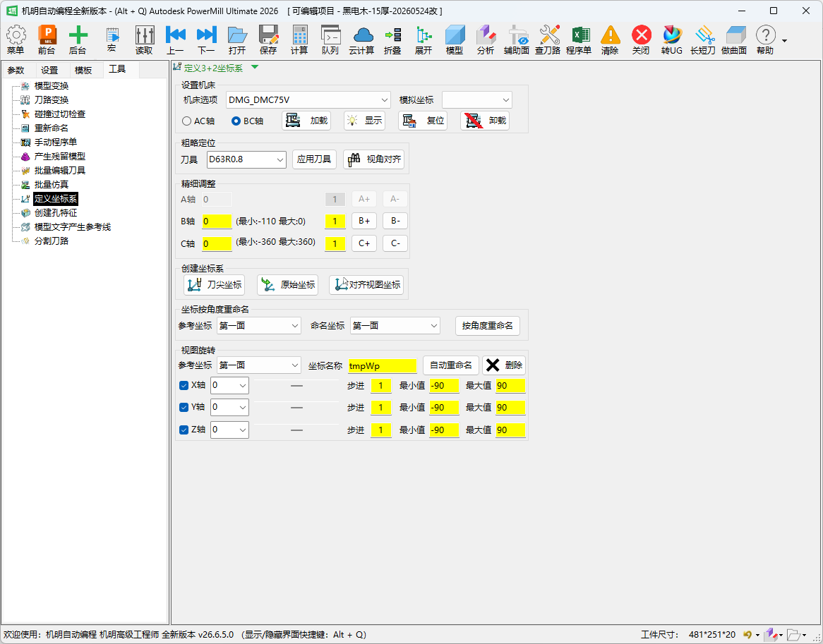Open the X轴 angle dropdown

[x=229, y=385]
